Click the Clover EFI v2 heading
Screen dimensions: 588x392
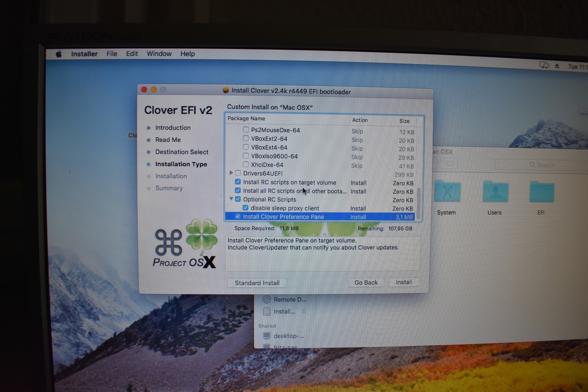[x=178, y=110]
